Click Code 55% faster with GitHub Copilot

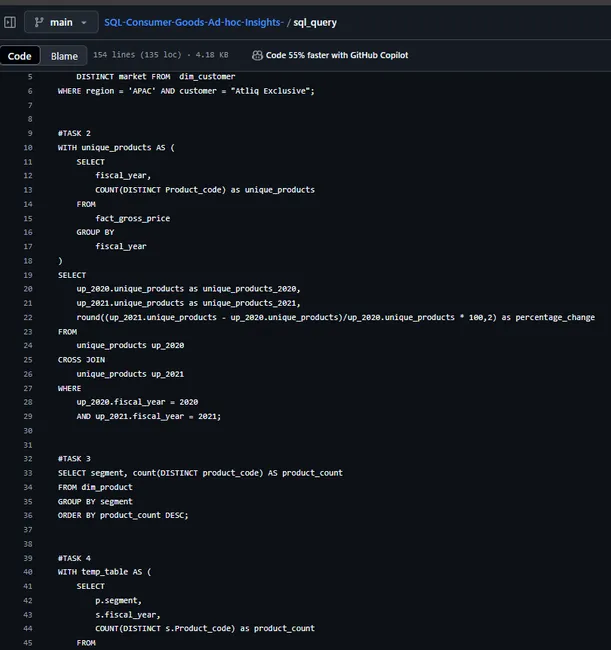tap(337, 55)
